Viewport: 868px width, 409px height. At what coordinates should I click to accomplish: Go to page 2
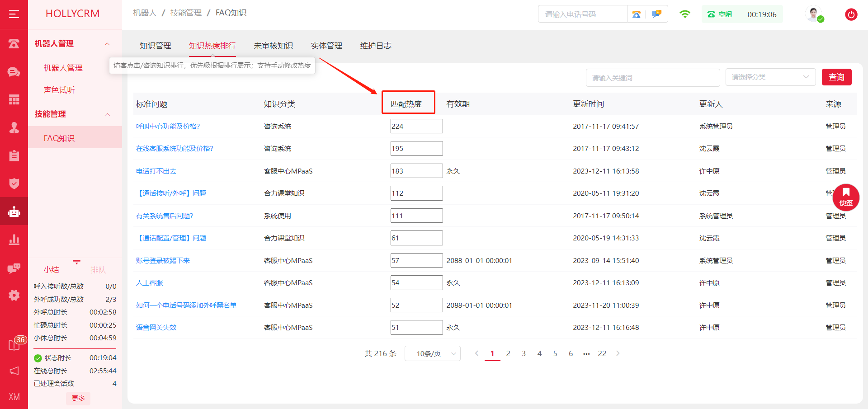pos(508,353)
